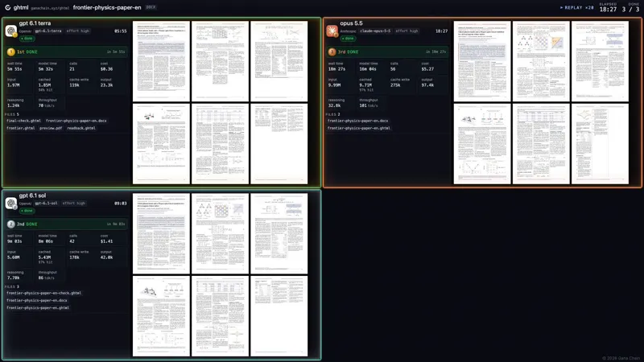644x362 pixels.
Task: Open page 5 thumbnail of gpt 6.1 sol paper
Action: tap(220, 316)
